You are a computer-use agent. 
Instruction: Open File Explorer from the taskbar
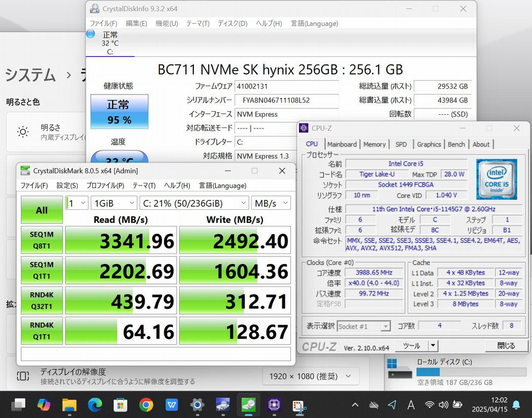70,405
